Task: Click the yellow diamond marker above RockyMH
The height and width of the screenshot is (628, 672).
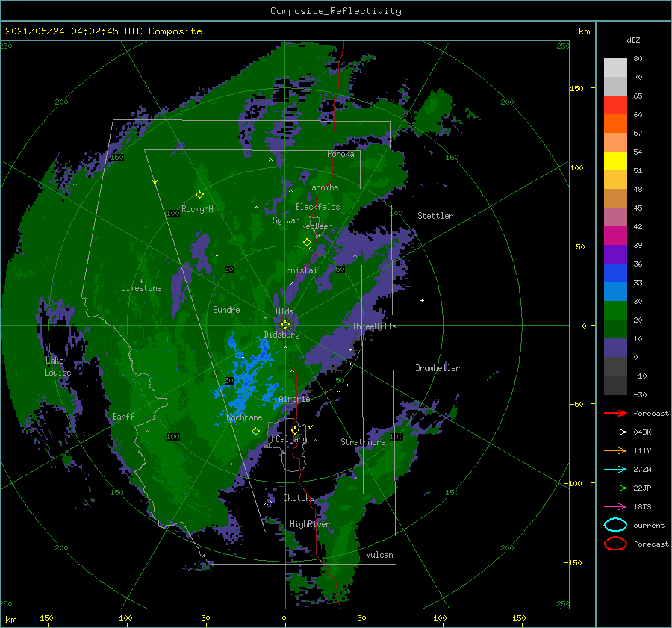Action: [x=199, y=195]
